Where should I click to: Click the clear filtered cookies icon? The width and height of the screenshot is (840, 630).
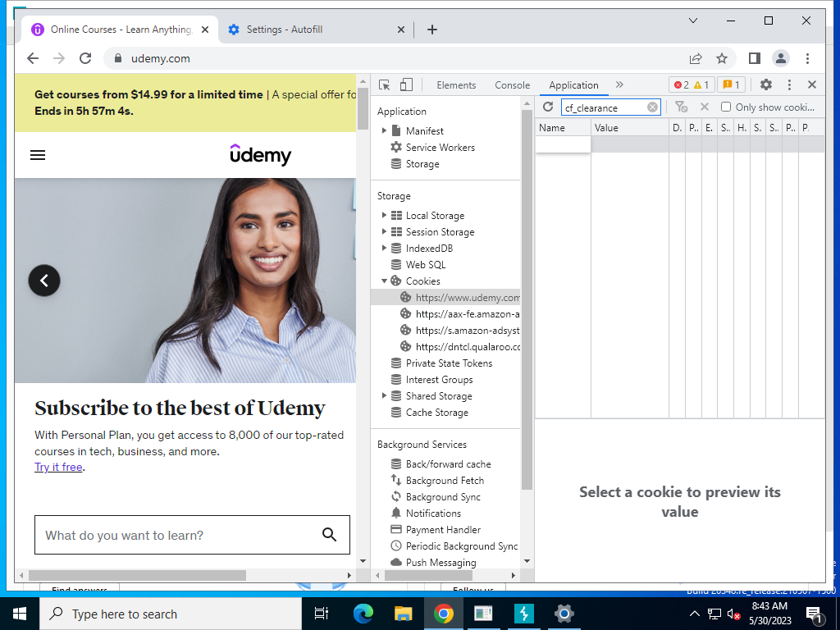coord(681,107)
